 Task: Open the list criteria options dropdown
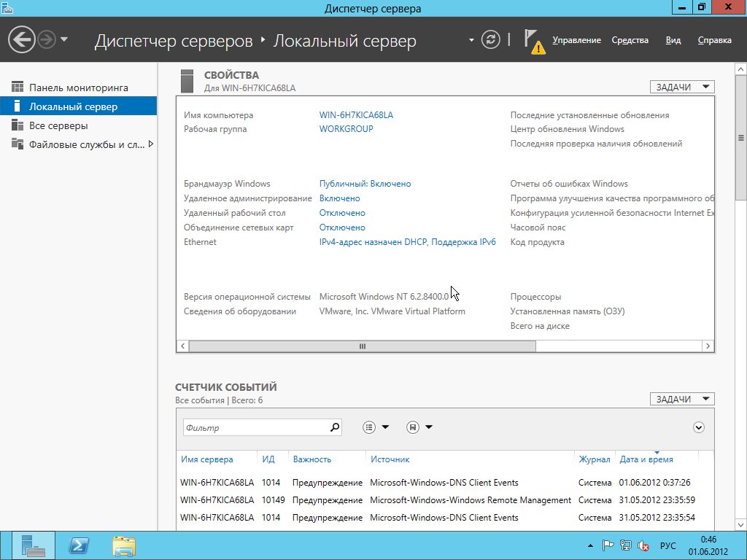click(376, 427)
